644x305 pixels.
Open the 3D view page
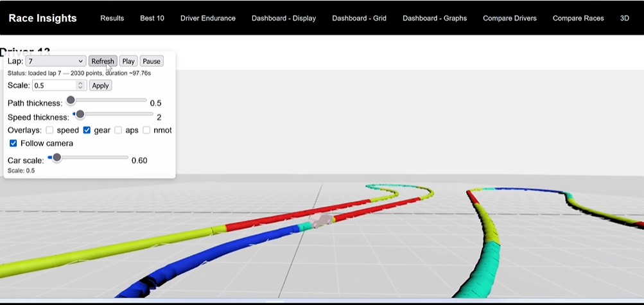click(624, 18)
